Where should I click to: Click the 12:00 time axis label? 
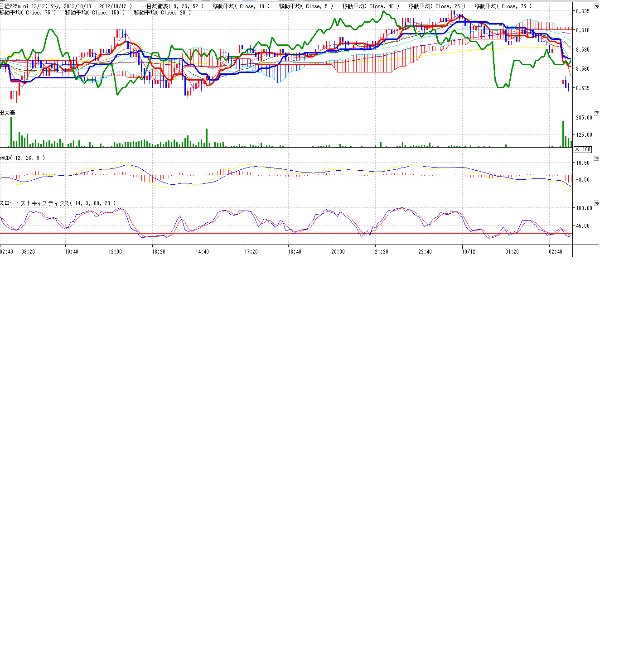click(115, 252)
